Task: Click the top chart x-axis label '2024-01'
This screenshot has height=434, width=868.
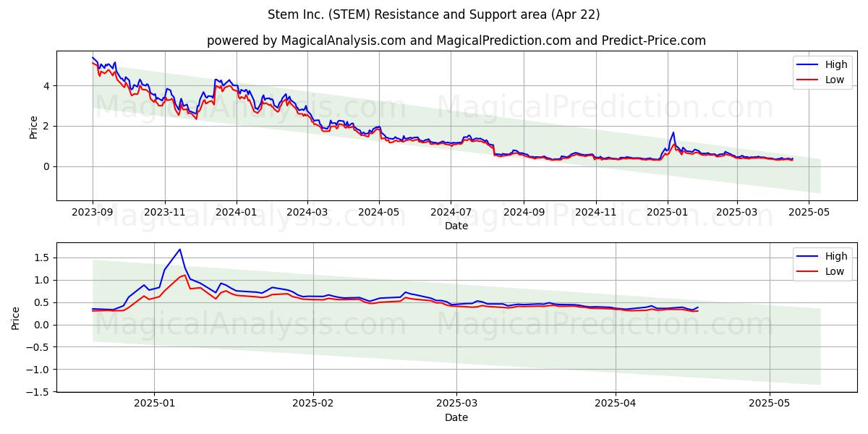Action: 236,212
